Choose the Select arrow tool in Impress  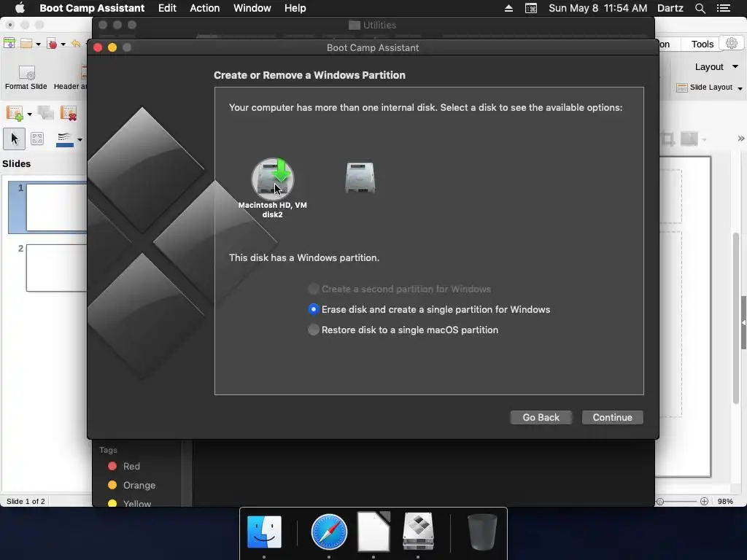click(x=15, y=139)
